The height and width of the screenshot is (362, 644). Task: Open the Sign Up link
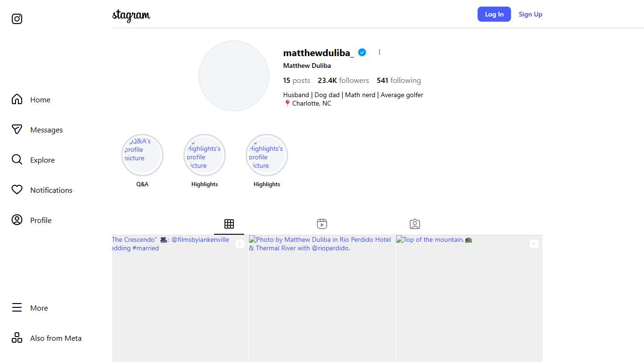530,14
